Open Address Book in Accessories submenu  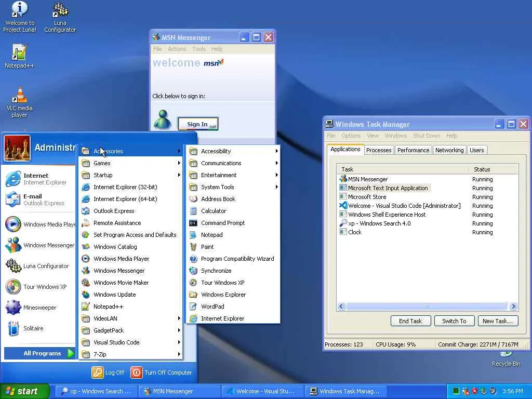232,199
